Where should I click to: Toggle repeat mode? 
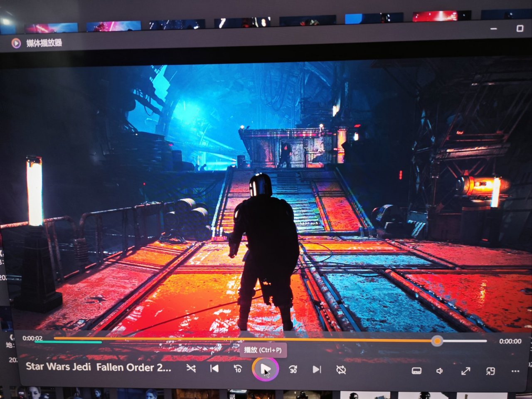point(341,369)
